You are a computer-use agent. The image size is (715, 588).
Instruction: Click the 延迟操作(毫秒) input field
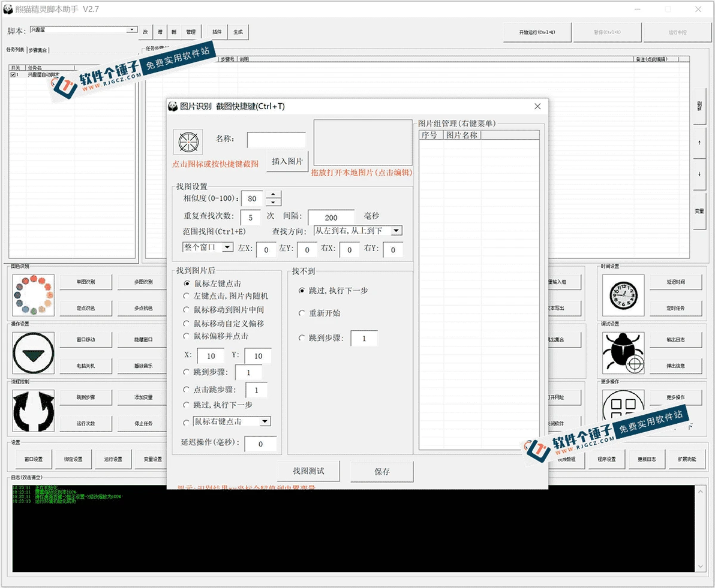click(260, 444)
